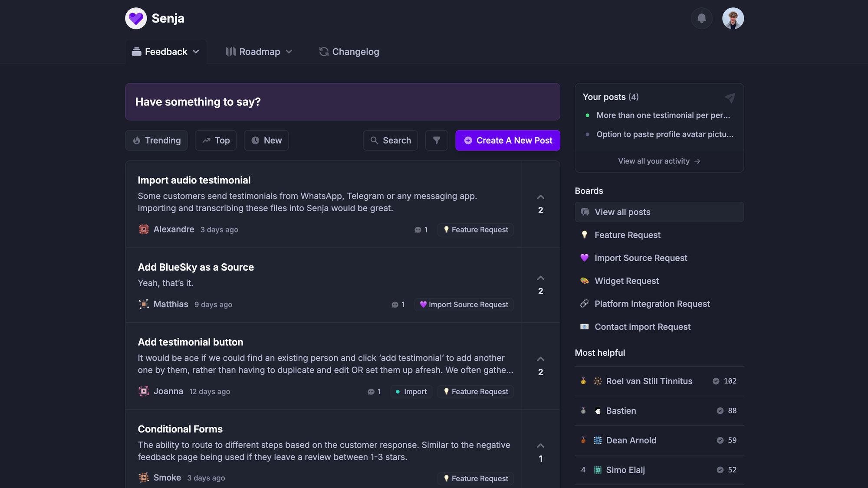
Task: Upvote the Add BlueSky as a Source post
Action: click(x=540, y=278)
